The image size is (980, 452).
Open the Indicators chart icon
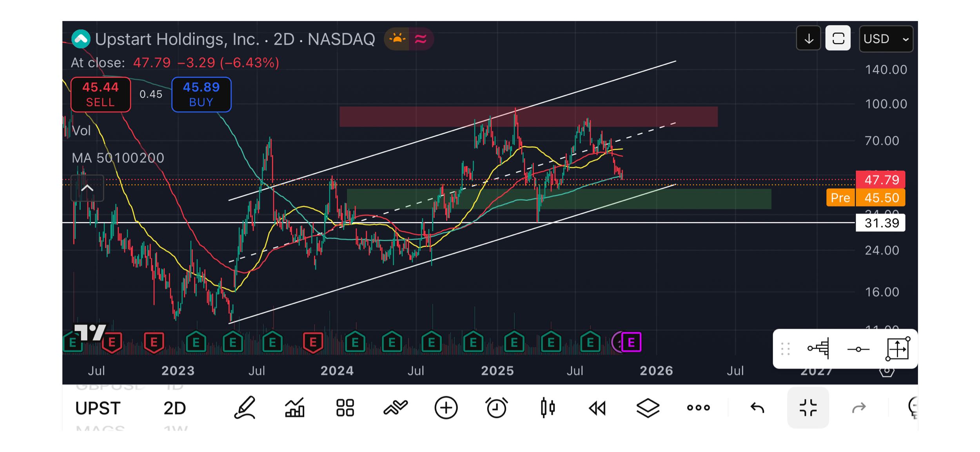(x=295, y=408)
